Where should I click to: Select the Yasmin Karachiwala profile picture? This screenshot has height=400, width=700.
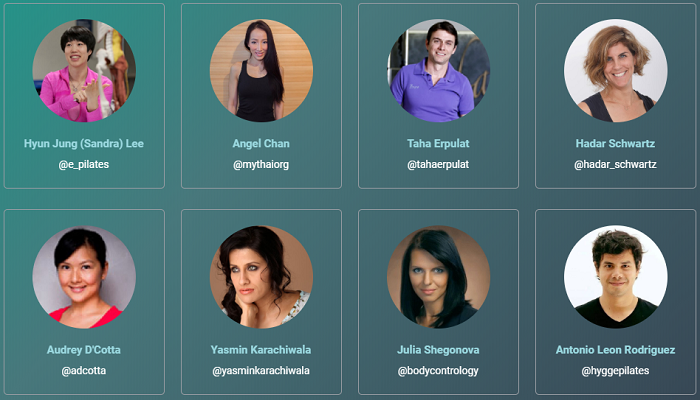pyautogui.click(x=261, y=277)
